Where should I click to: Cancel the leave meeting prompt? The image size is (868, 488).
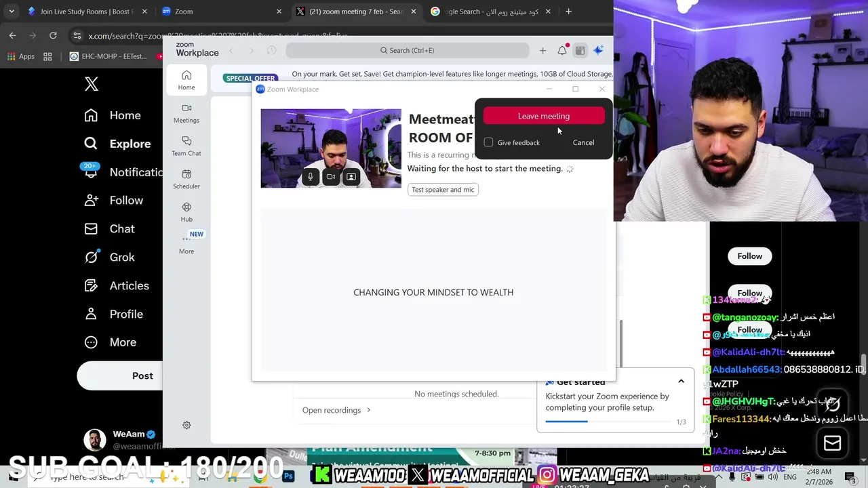583,142
